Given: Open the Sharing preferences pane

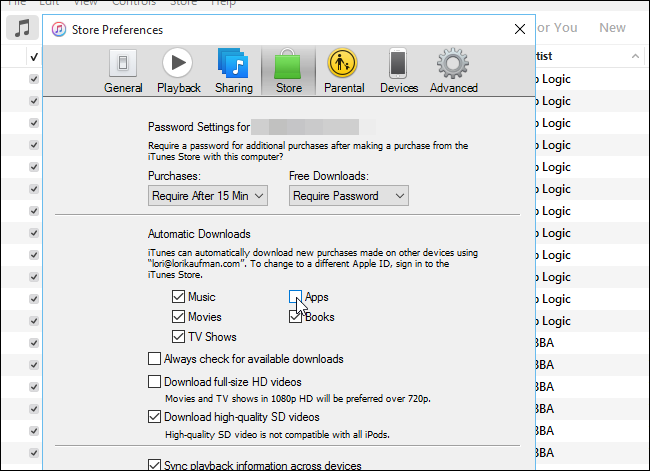Looking at the screenshot, I should point(233,70).
